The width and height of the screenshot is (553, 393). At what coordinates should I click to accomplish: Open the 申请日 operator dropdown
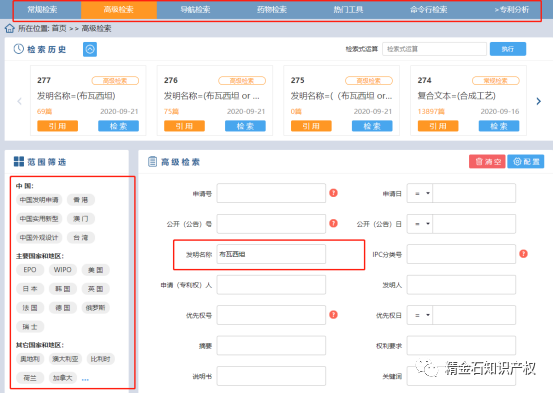pyautogui.click(x=420, y=193)
